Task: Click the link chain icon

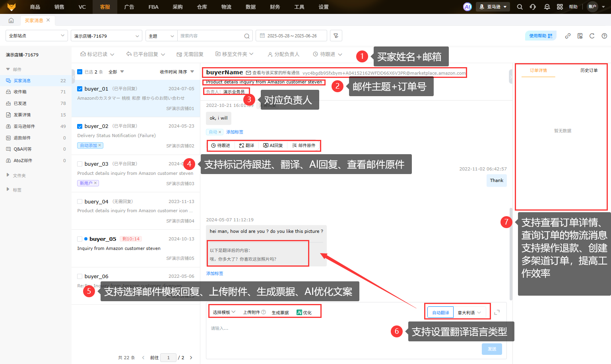Action: pyautogui.click(x=568, y=36)
